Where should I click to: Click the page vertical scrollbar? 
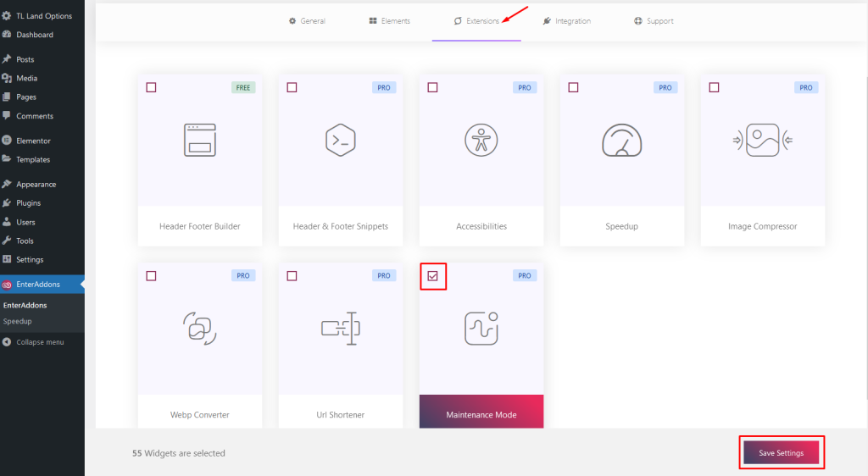866,238
